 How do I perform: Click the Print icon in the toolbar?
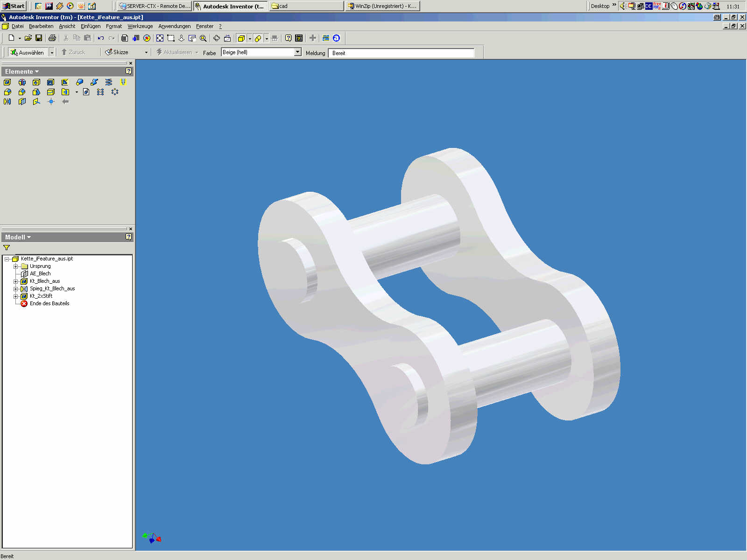coord(52,38)
